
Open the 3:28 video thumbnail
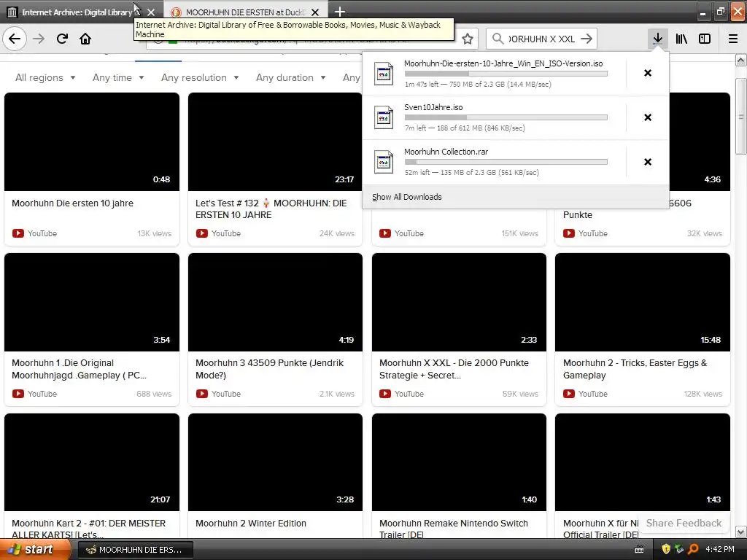coord(275,462)
